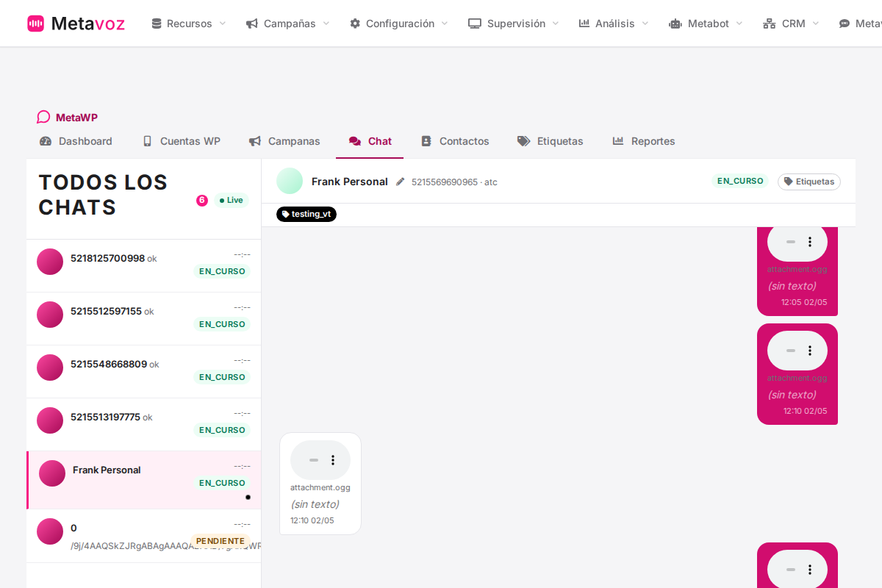Expand the Recursos dropdown chevron
Screen dimensions: 882x588
tap(223, 24)
